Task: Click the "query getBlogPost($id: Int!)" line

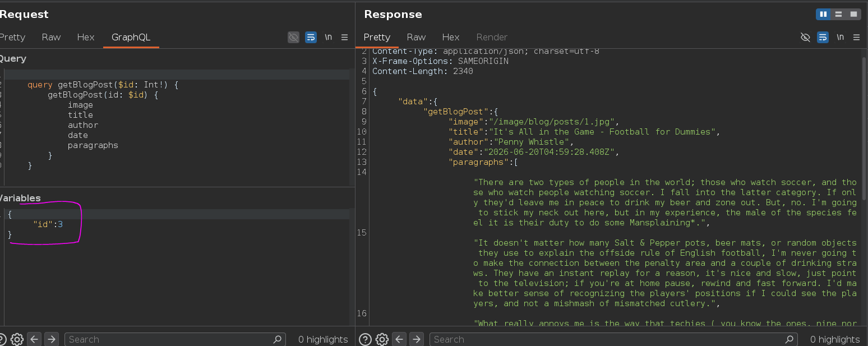Action: click(x=103, y=85)
